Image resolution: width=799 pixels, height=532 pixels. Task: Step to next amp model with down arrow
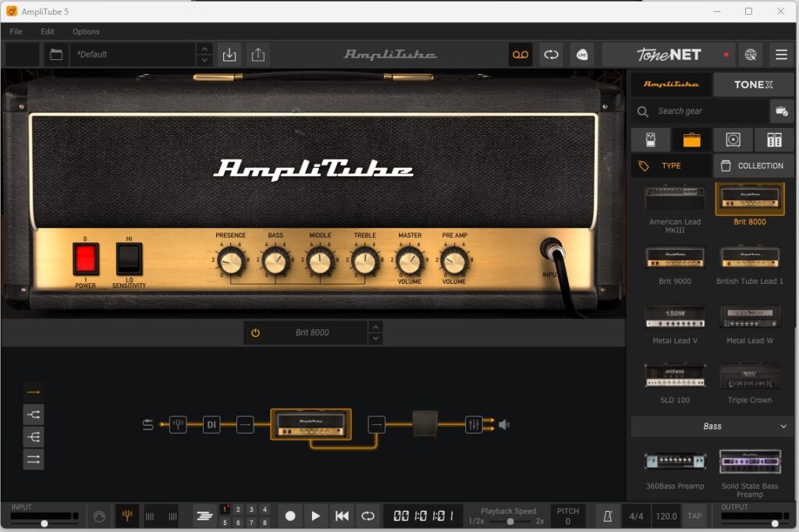point(376,339)
